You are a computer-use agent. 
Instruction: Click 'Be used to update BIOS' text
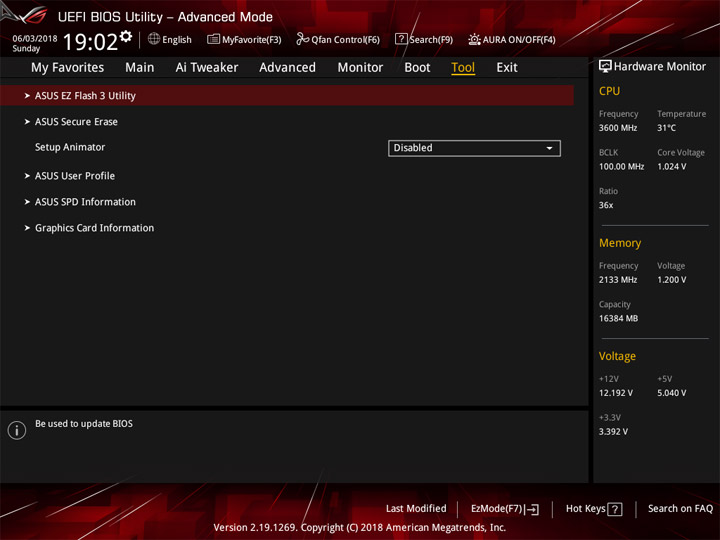coord(84,424)
